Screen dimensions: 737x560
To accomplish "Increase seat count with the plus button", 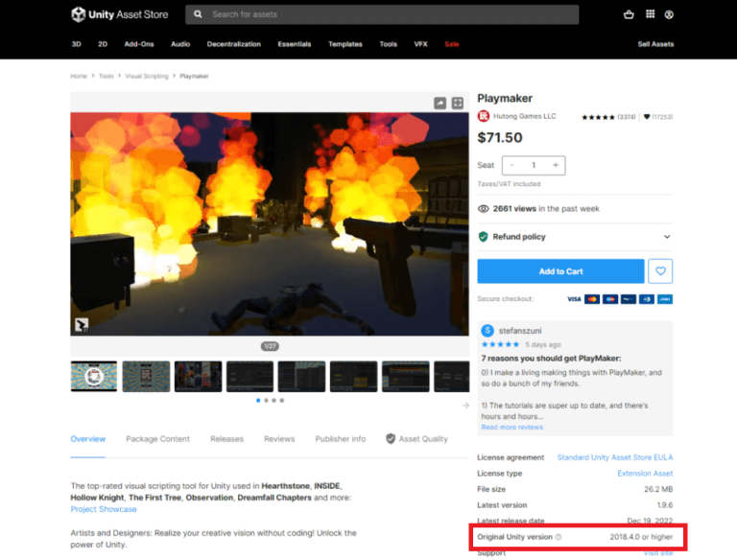I will [x=555, y=165].
